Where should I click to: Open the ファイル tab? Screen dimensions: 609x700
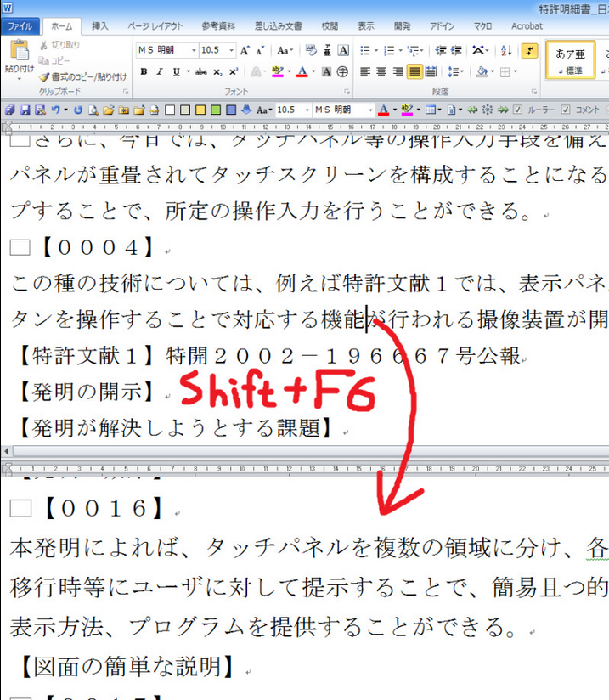19,26
